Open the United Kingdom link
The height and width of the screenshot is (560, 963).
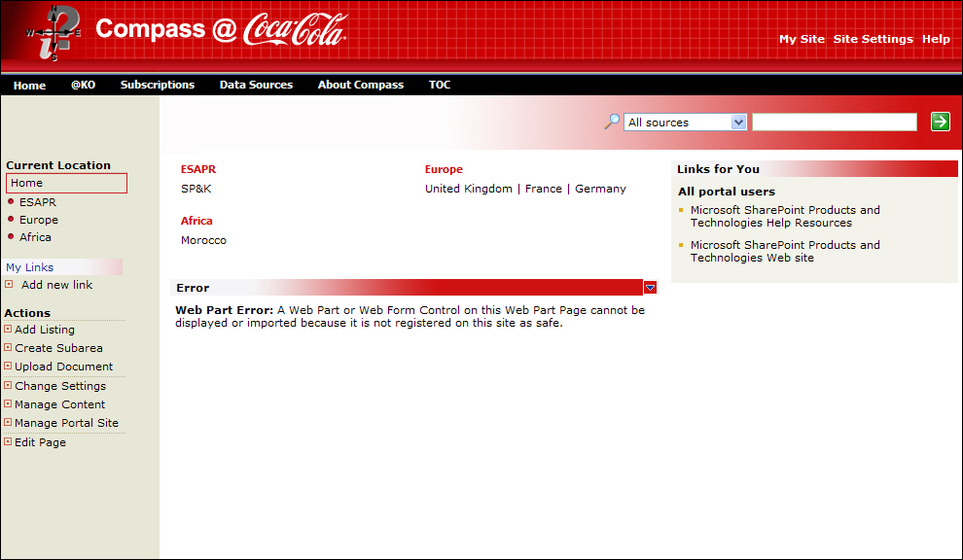pyautogui.click(x=469, y=189)
